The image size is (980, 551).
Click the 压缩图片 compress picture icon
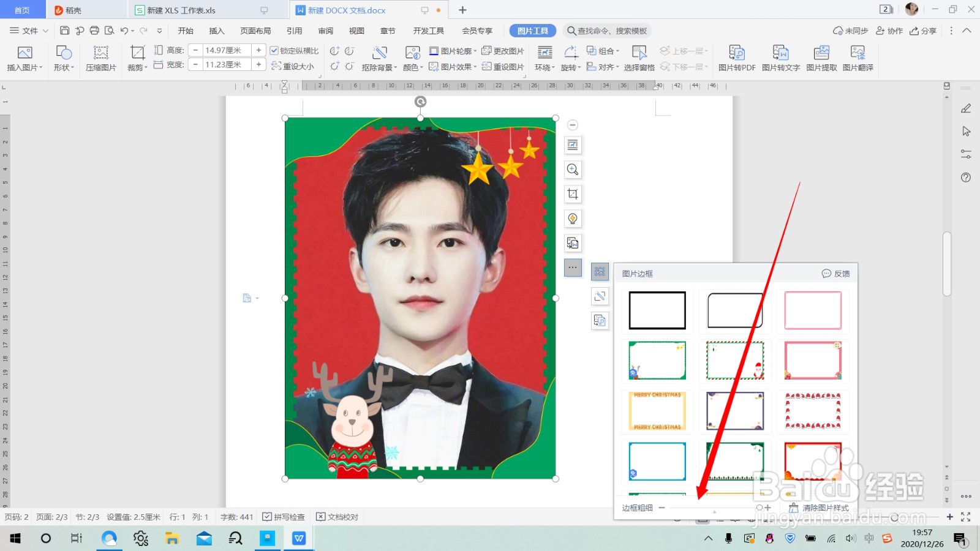point(101,59)
